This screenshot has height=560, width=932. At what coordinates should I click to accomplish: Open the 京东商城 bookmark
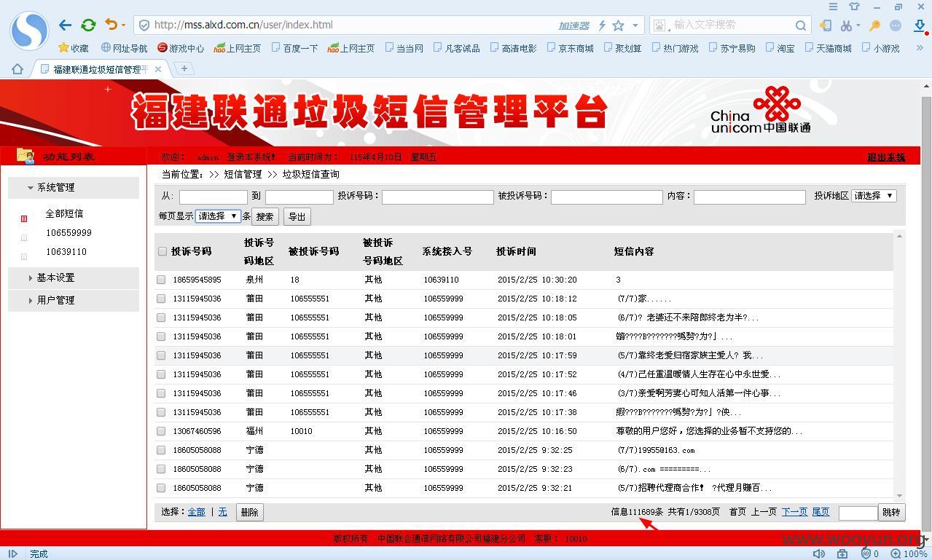(x=570, y=48)
